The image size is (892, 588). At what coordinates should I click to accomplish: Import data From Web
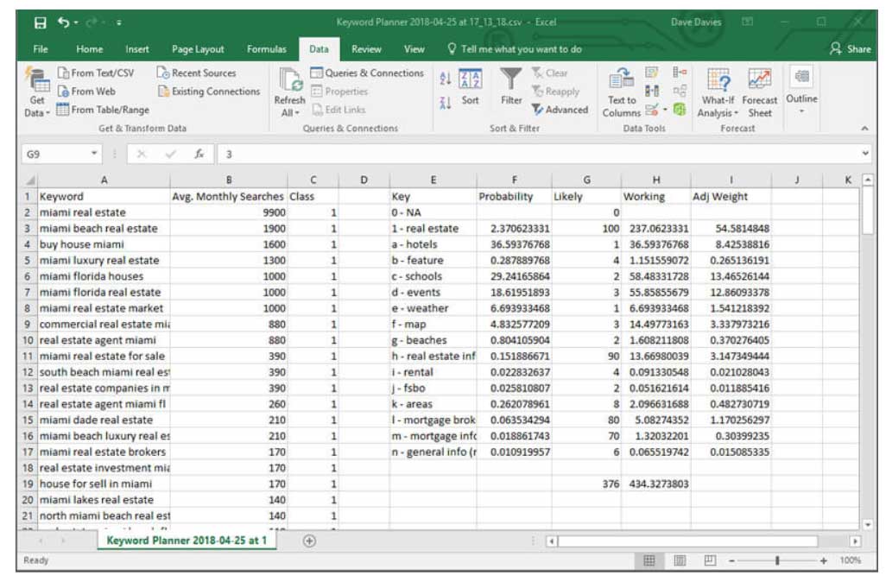pyautogui.click(x=86, y=92)
